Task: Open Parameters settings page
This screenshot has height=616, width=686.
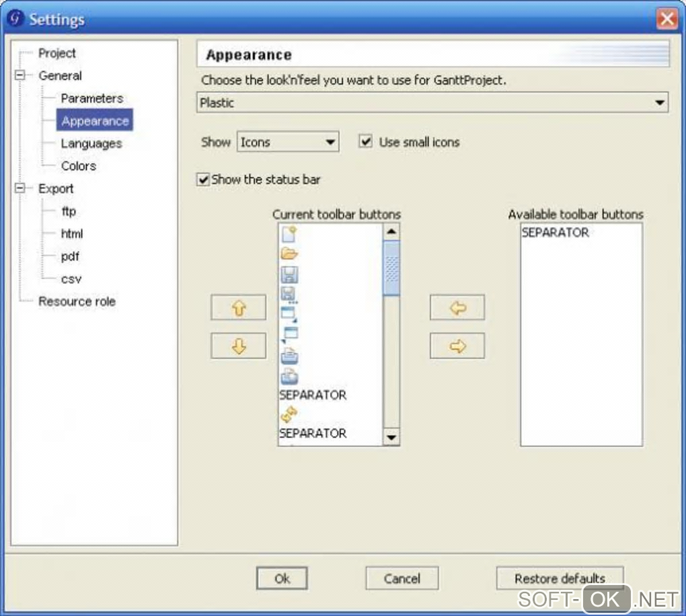Action: pyautogui.click(x=92, y=98)
